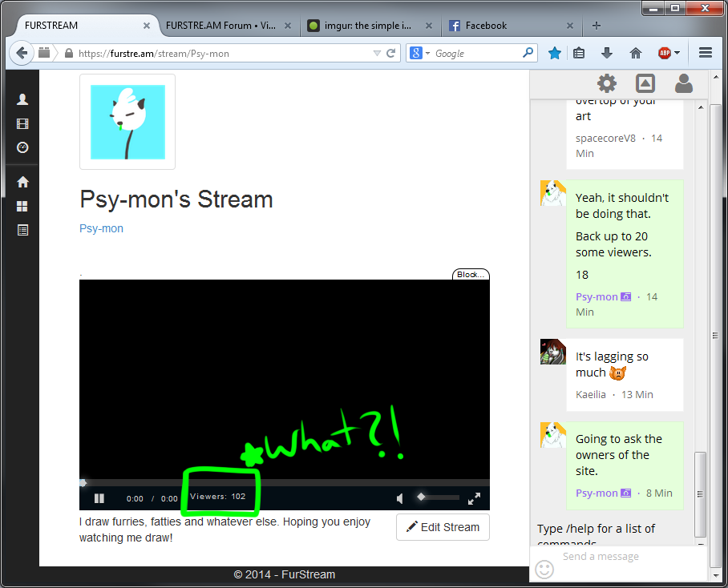Pause the stream video
This screenshot has height=588, width=728.
pyautogui.click(x=99, y=498)
